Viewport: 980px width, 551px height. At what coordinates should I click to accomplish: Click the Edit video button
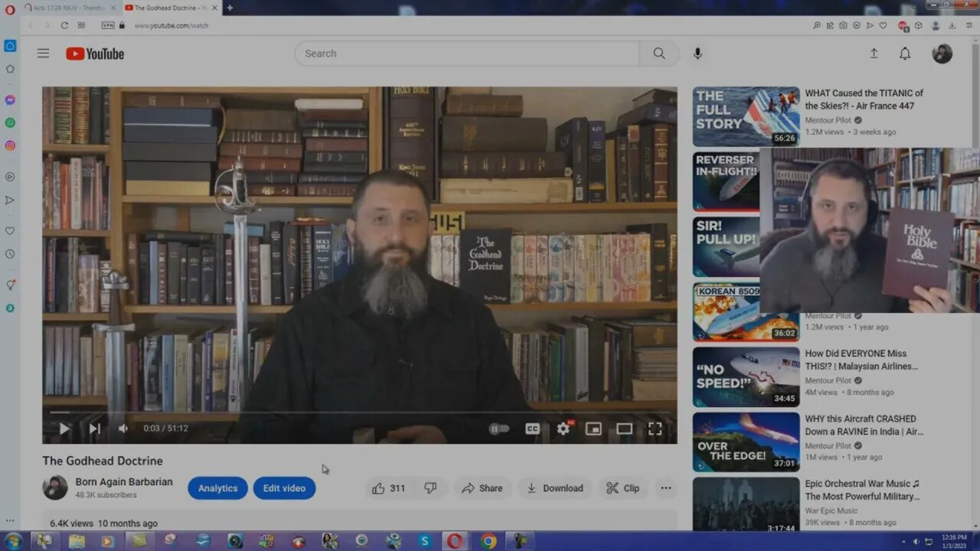(x=284, y=488)
